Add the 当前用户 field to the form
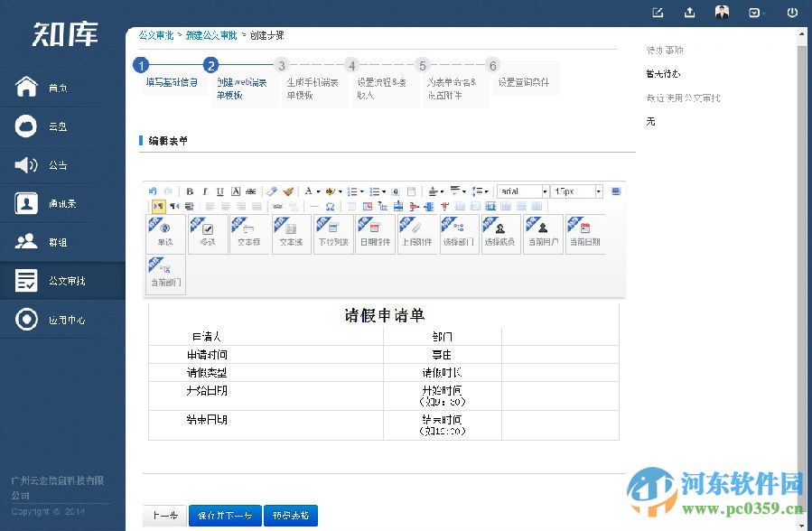This screenshot has height=531, width=812. 543,233
